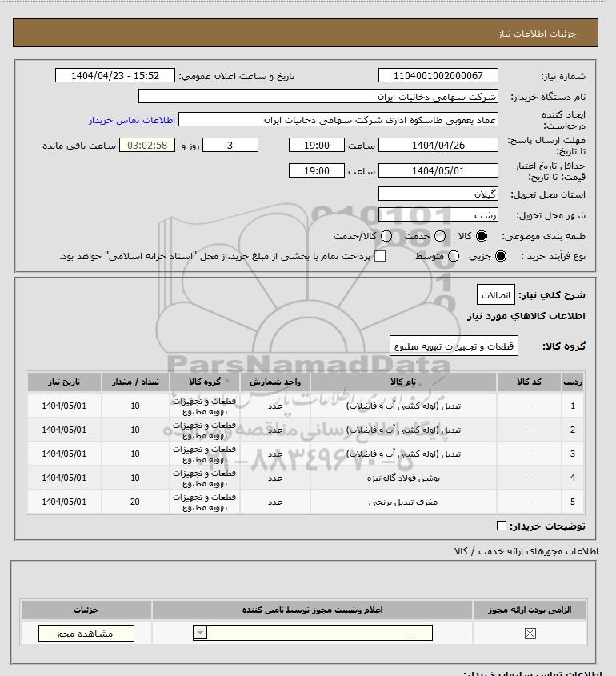616x676 pixels.
Task: Click the واحد شمارش column header
Action: click(275, 382)
